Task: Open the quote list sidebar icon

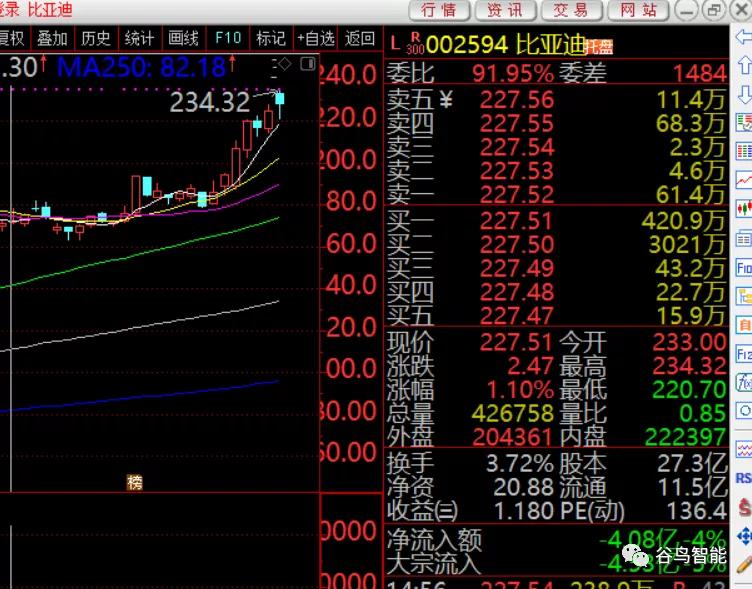Action: click(x=744, y=122)
